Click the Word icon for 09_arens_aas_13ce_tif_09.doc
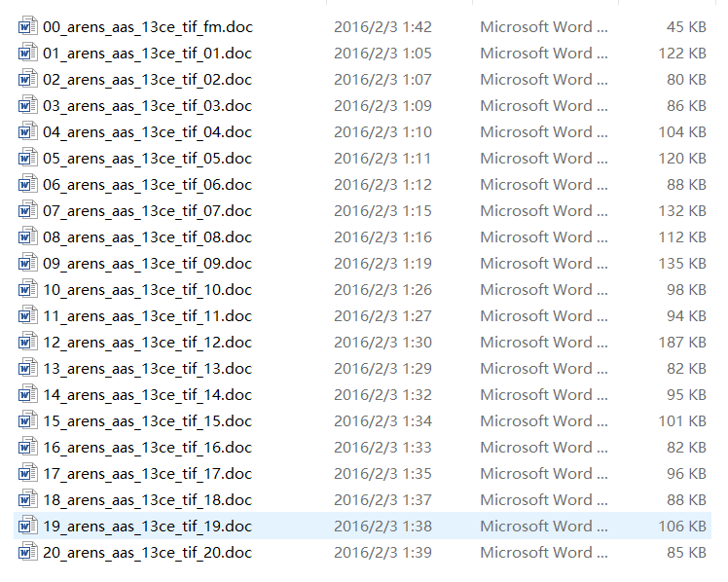Viewport: 728px width, 582px height. click(27, 263)
